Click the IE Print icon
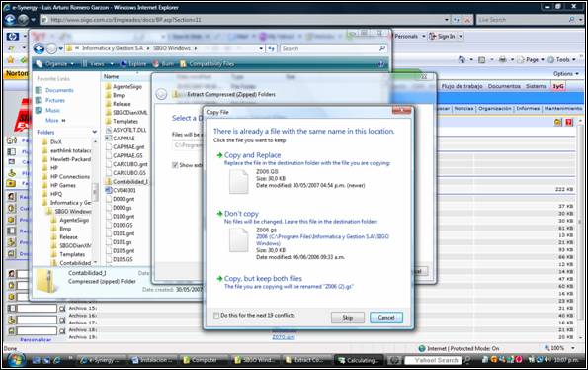The image size is (588, 370). pos(502,60)
